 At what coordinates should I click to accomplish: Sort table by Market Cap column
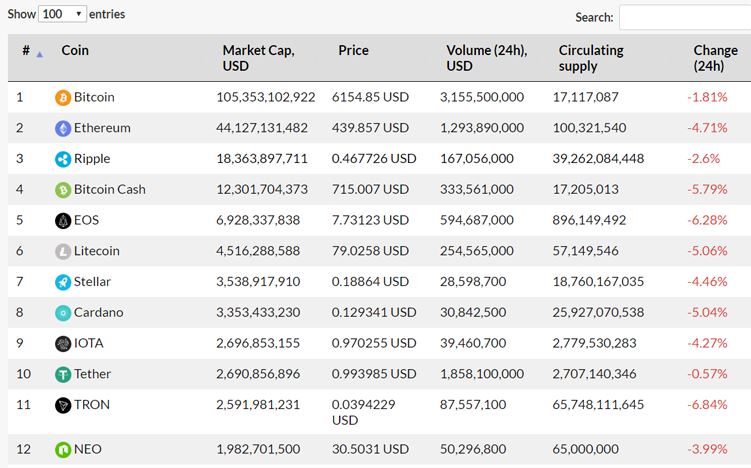tap(258, 57)
